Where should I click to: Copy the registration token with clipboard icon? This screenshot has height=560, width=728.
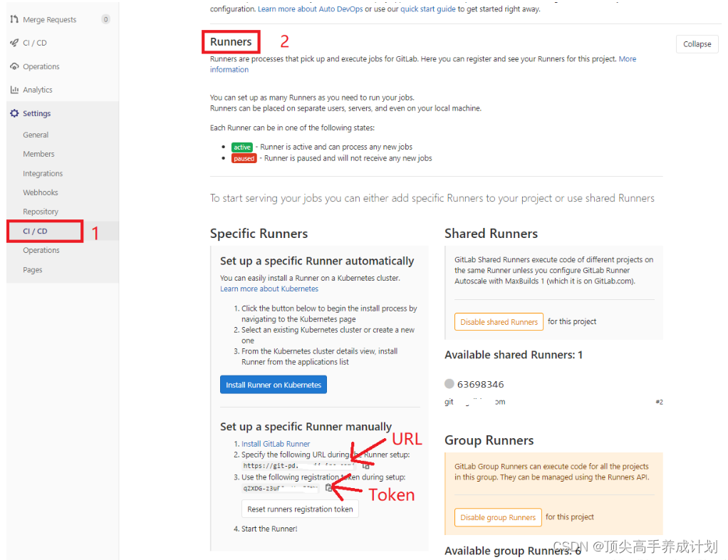328,487
